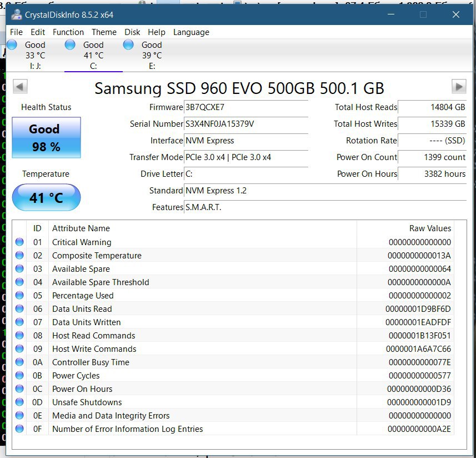Click the Serial Number field S3X4NF0JA15379V

[x=246, y=124]
